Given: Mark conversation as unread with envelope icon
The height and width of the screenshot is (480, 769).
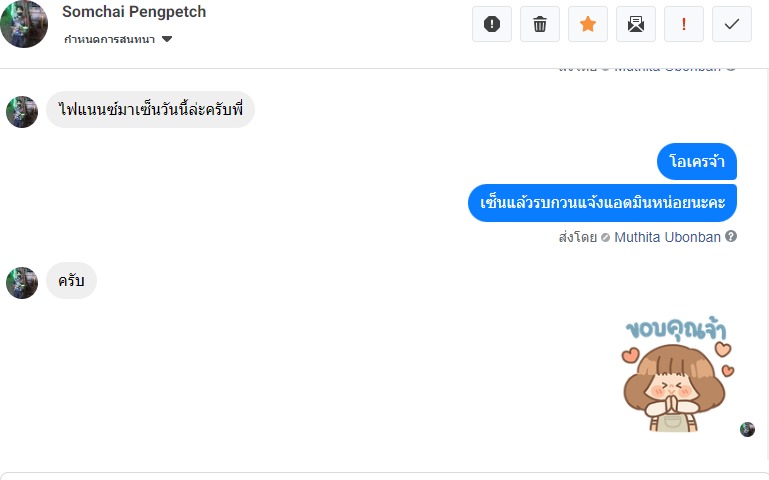Looking at the screenshot, I should tap(636, 24).
